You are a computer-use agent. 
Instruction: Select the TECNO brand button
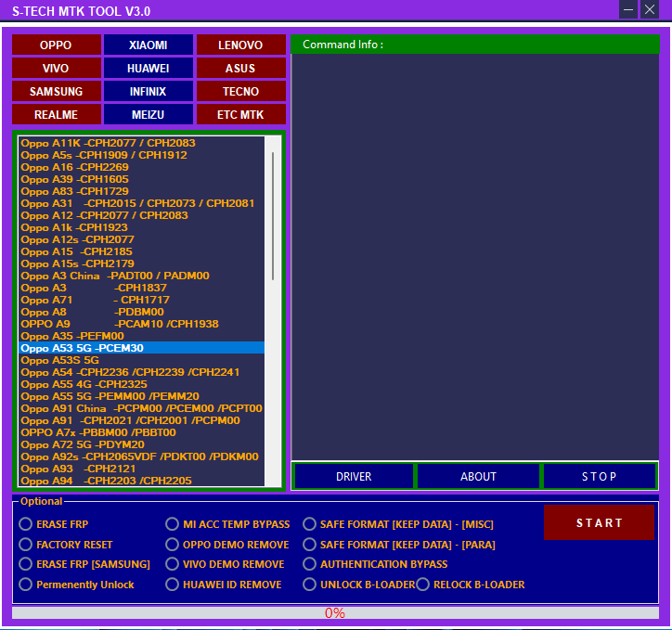[x=240, y=91]
